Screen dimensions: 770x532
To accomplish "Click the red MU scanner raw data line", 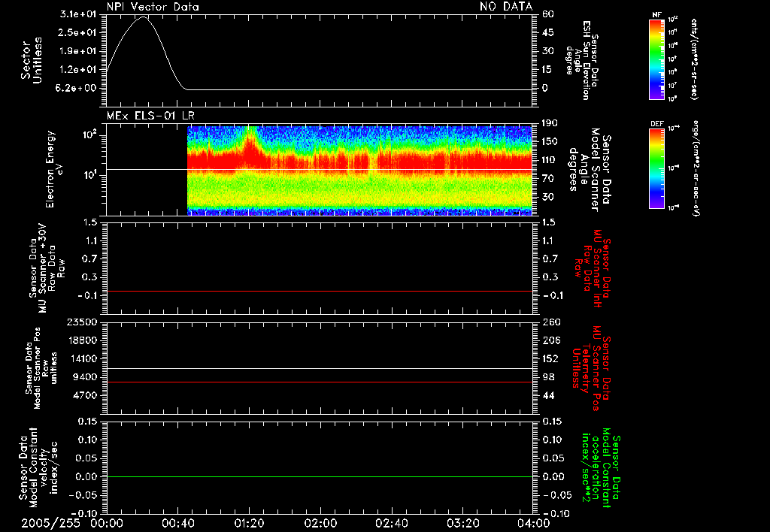I will coord(319,291).
